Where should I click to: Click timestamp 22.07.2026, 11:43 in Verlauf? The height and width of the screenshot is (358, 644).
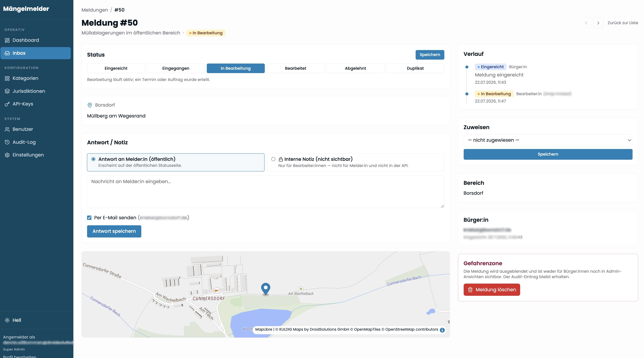(x=490, y=82)
